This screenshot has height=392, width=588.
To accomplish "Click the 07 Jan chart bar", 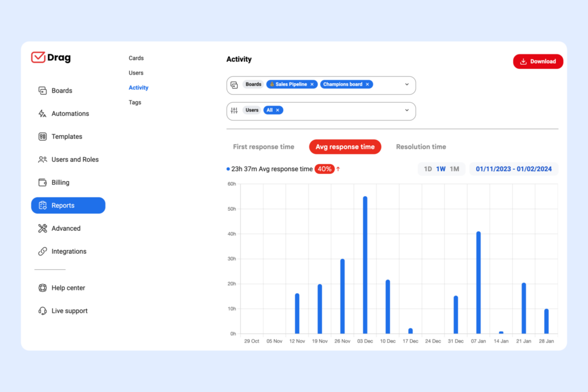I will 478,282.
